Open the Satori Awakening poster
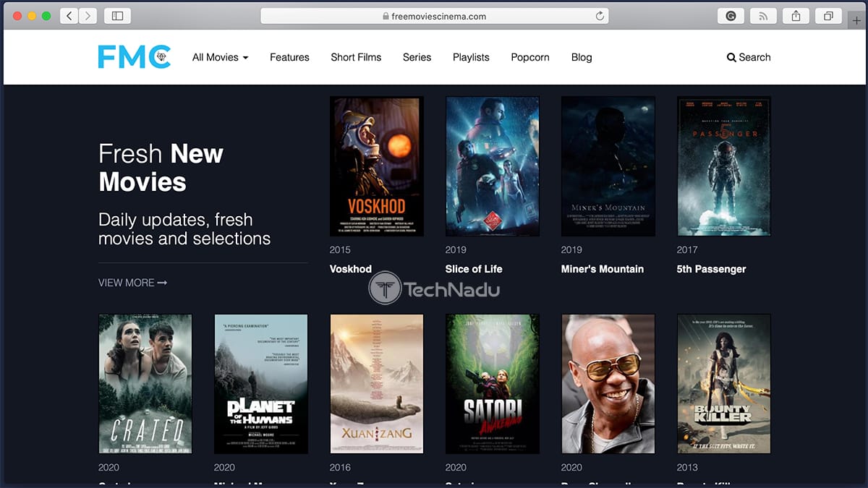 click(493, 384)
